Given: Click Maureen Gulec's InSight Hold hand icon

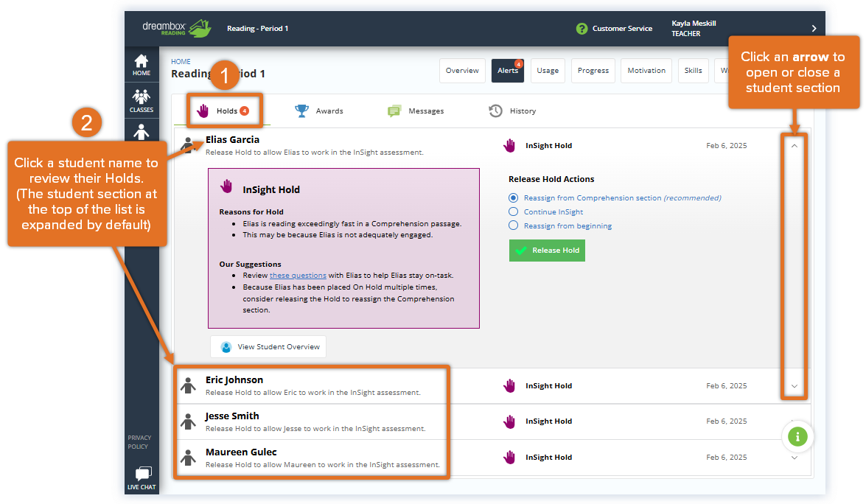Looking at the screenshot, I should pos(509,457).
